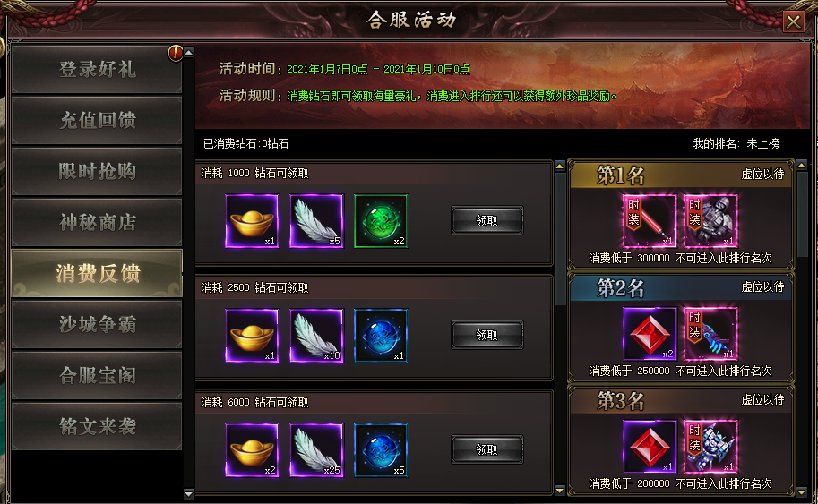Click red gem x2 in rank 2

(x=650, y=334)
